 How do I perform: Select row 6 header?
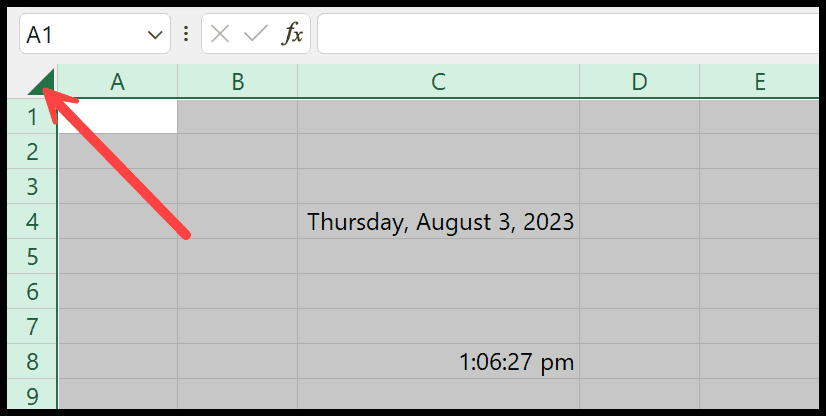32,291
